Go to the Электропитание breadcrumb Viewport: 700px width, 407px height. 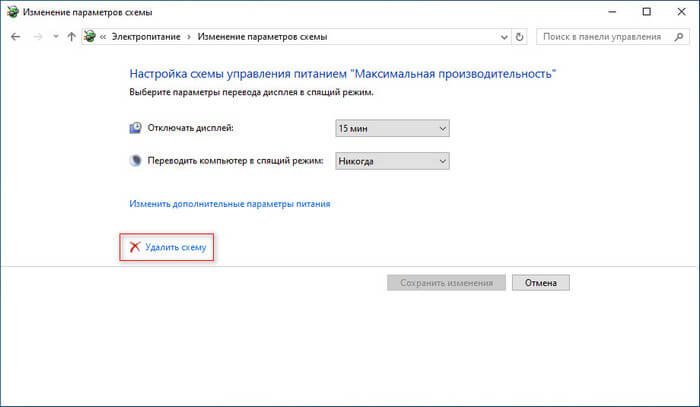click(141, 36)
